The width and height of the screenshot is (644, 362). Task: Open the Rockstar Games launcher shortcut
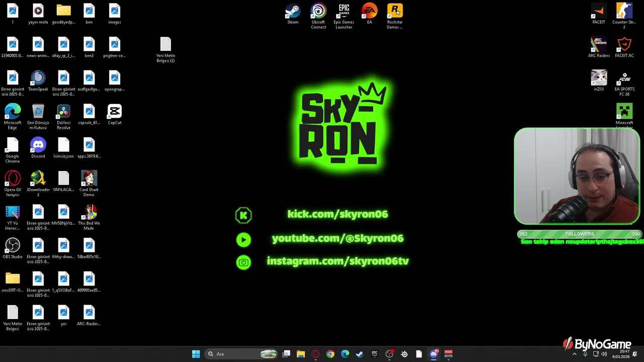[x=395, y=17]
